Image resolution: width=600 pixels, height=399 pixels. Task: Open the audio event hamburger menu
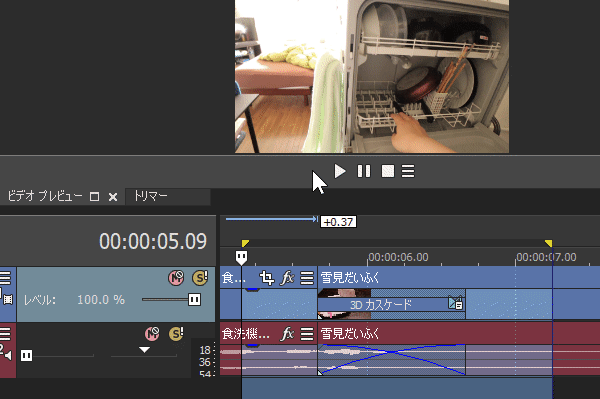(x=307, y=334)
